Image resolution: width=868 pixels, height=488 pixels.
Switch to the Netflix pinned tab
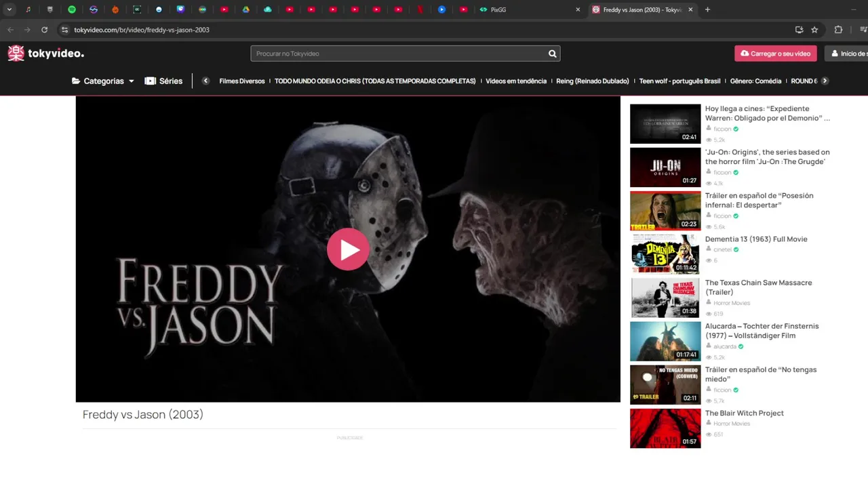[420, 9]
